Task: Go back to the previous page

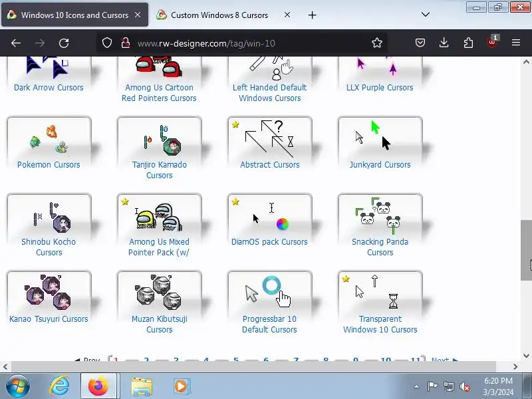Action: point(16,43)
